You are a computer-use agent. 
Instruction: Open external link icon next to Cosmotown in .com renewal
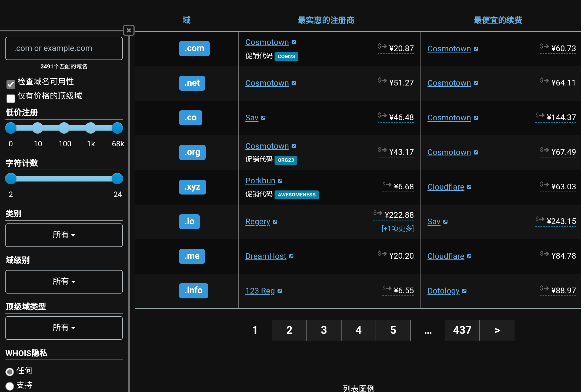pyautogui.click(x=476, y=49)
